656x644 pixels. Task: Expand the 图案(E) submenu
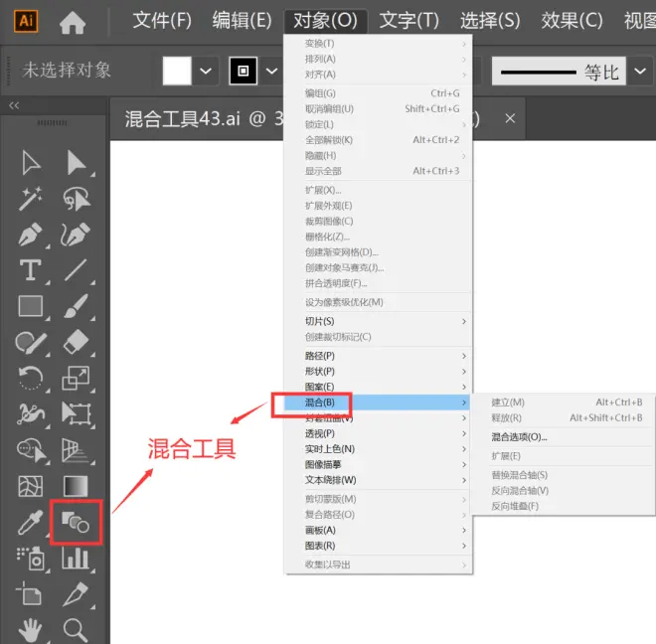[378, 387]
